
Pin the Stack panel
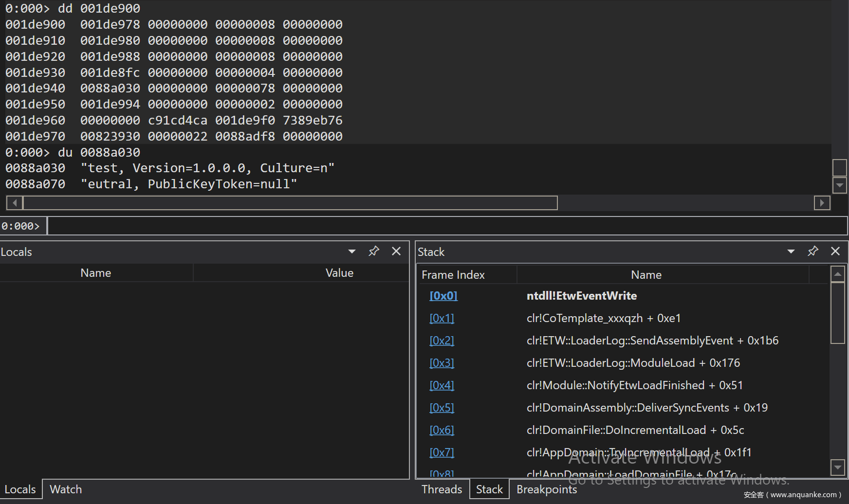[812, 251]
